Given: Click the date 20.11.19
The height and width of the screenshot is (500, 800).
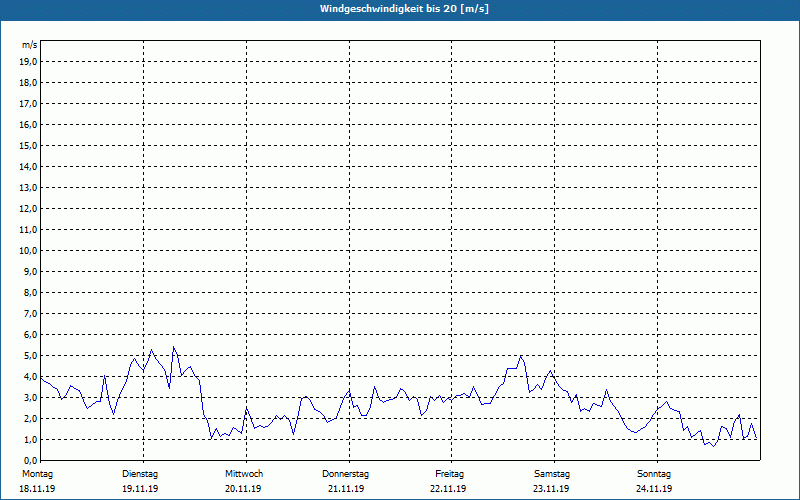Looking at the screenshot, I should tap(243, 489).
